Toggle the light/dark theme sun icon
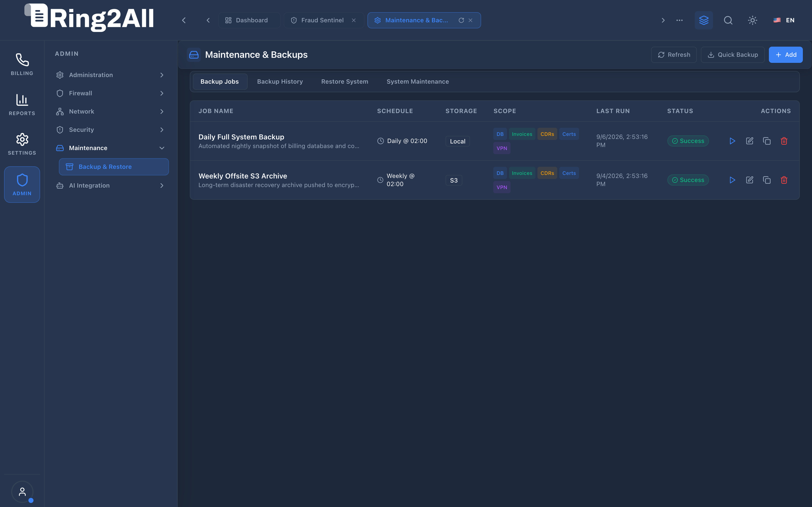Image resolution: width=812 pixels, height=507 pixels. [x=753, y=20]
